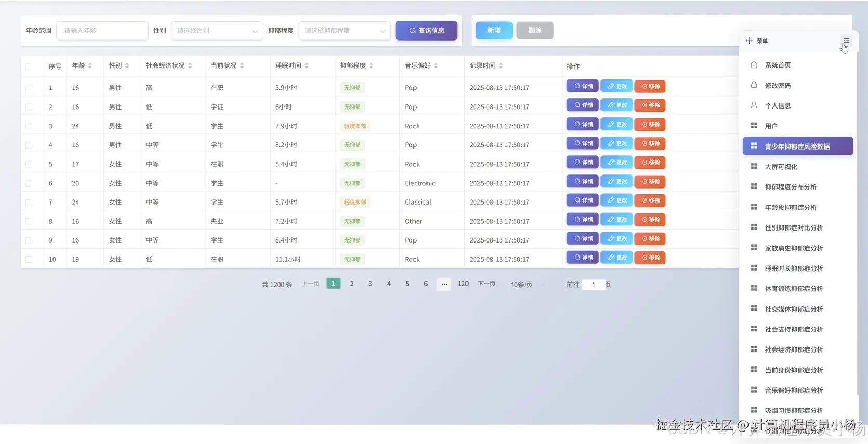The height and width of the screenshot is (444, 868).
Task: Open the 10条/页 page size dropdown
Action: 528,285
